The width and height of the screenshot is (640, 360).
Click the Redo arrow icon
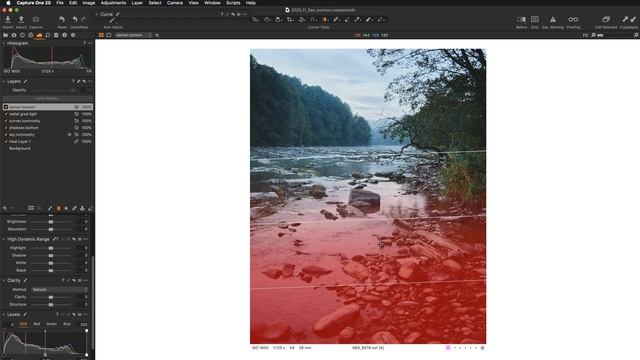coord(84,19)
